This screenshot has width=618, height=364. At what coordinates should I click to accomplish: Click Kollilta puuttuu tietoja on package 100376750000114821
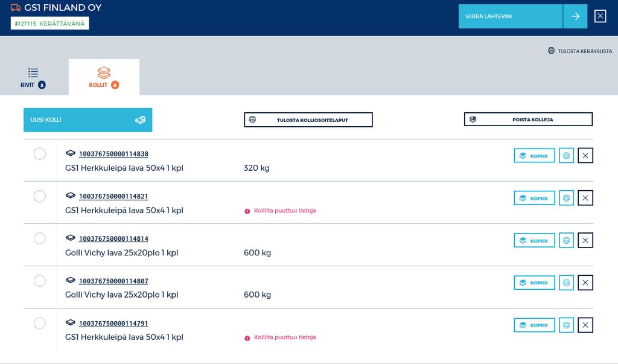[285, 211]
